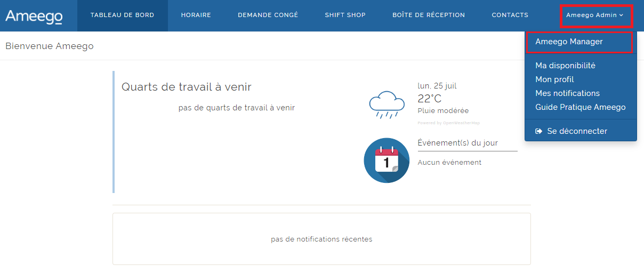Switch to Shift Shop
644x273 pixels.
click(x=345, y=15)
